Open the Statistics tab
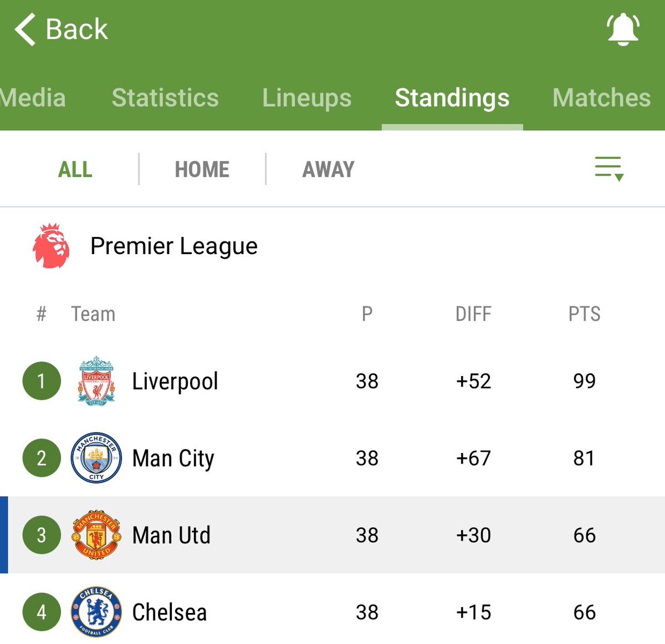The height and width of the screenshot is (644, 665). click(165, 98)
